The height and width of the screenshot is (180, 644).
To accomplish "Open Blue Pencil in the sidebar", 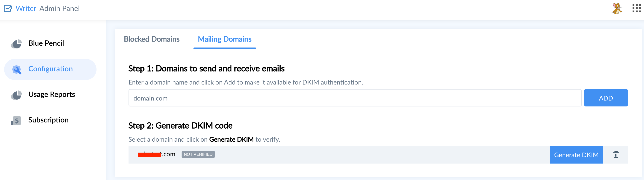I will [x=46, y=43].
